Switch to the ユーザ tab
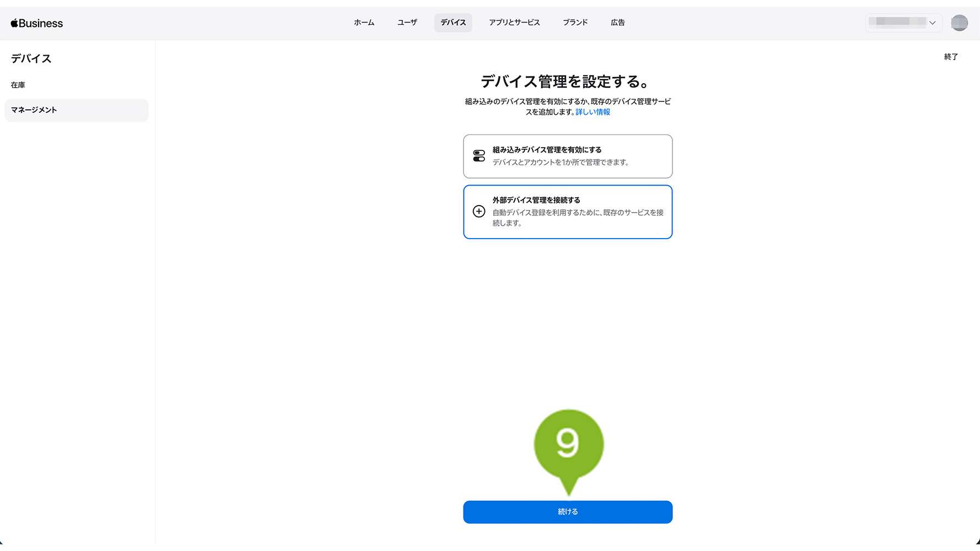The image size is (980, 551). [407, 23]
